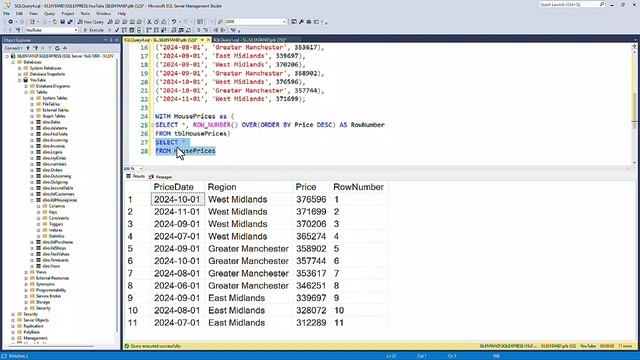This screenshot has width=640, height=360.
Task: Collapse the Databases tree node
Action: [13, 62]
